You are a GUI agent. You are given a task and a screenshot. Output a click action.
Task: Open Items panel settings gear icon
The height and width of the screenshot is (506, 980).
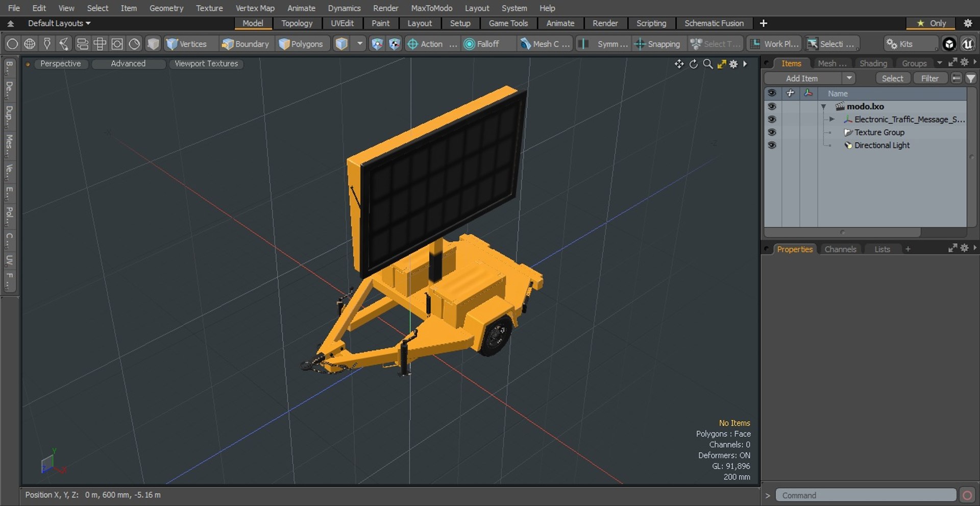click(x=964, y=62)
